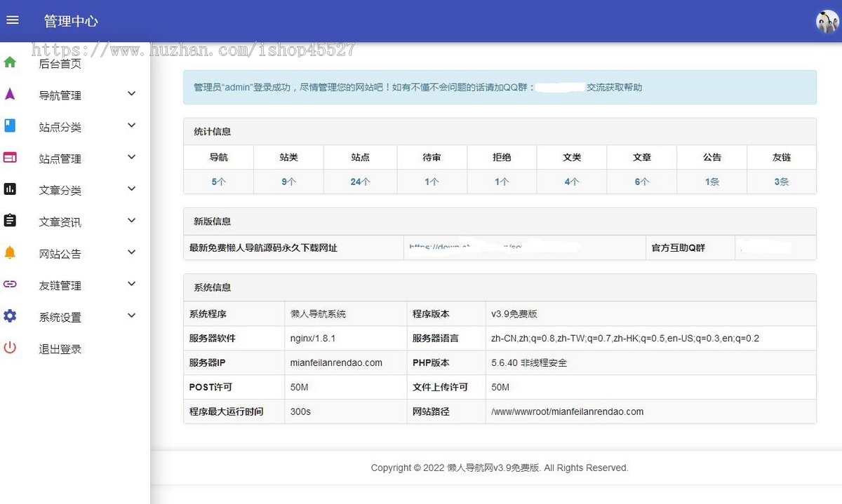This screenshot has width=842, height=504.
Task: Click the 50M value beside POST许可
Action: point(300,387)
